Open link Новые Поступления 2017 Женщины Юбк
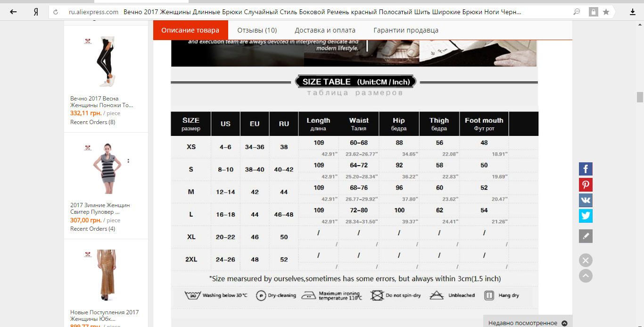Image resolution: width=644 pixels, height=327 pixels. (x=105, y=316)
